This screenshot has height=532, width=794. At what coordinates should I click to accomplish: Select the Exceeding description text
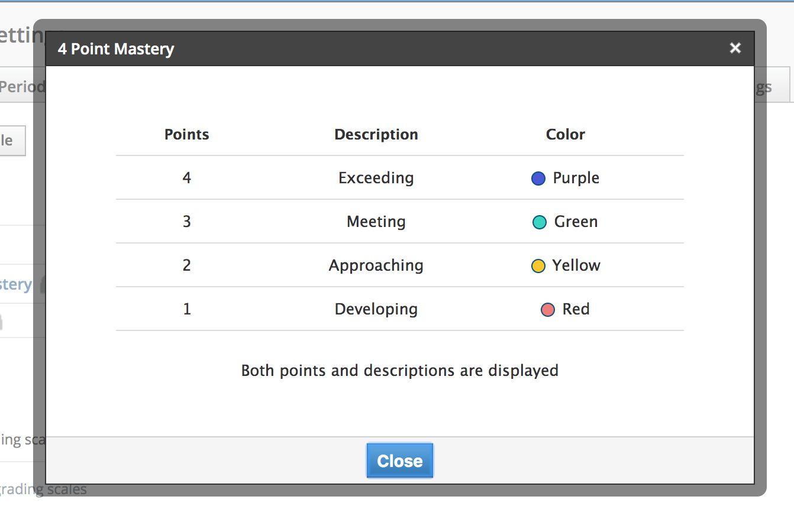pos(376,177)
